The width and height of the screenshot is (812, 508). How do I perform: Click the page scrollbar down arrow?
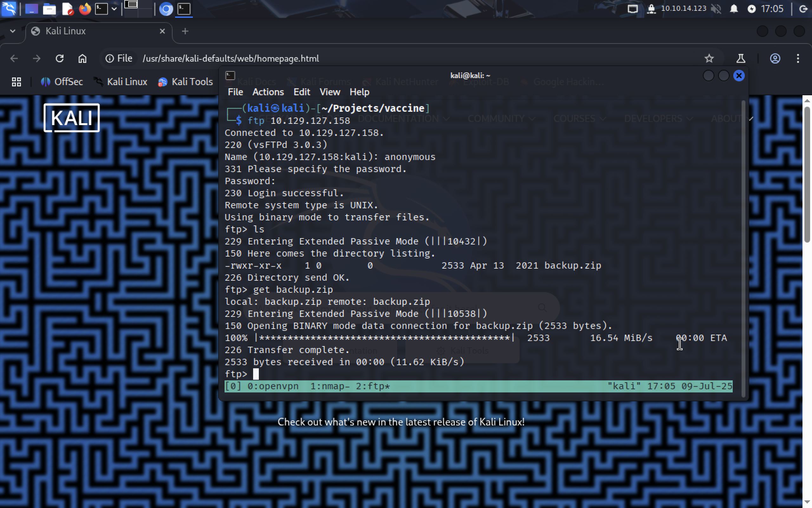point(807,503)
